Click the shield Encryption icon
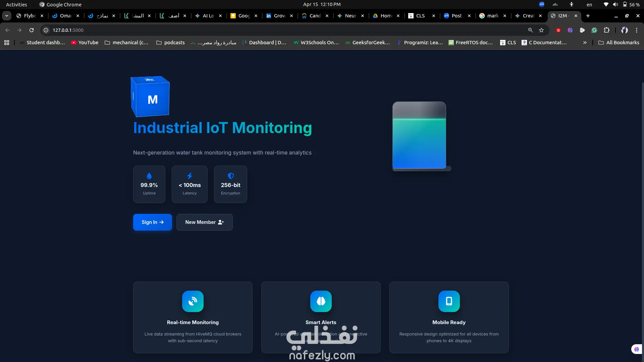This screenshot has width=644, height=362. [x=230, y=176]
